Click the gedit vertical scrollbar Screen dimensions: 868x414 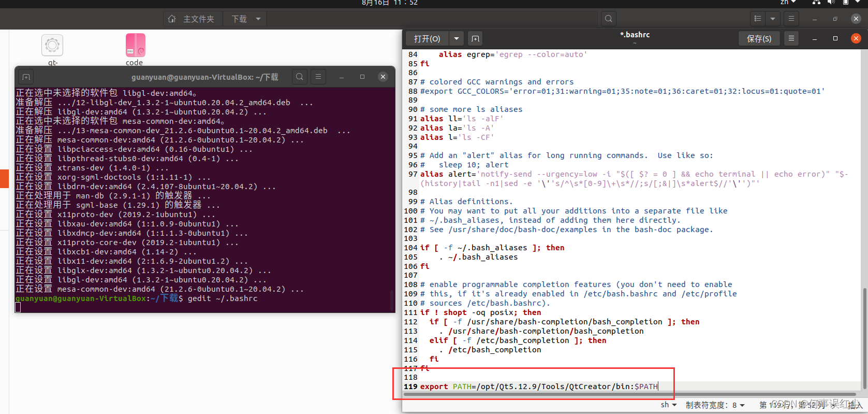point(864,338)
